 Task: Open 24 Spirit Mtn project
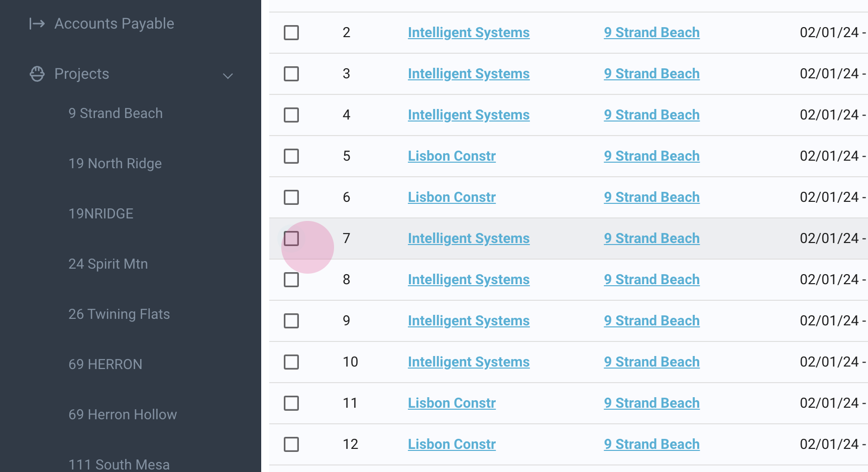coord(108,264)
